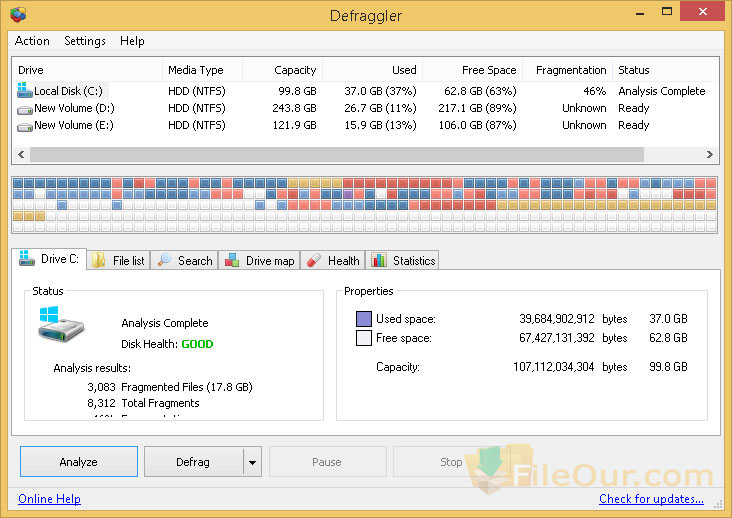Click the Stop button
The height and width of the screenshot is (518, 732).
(451, 462)
